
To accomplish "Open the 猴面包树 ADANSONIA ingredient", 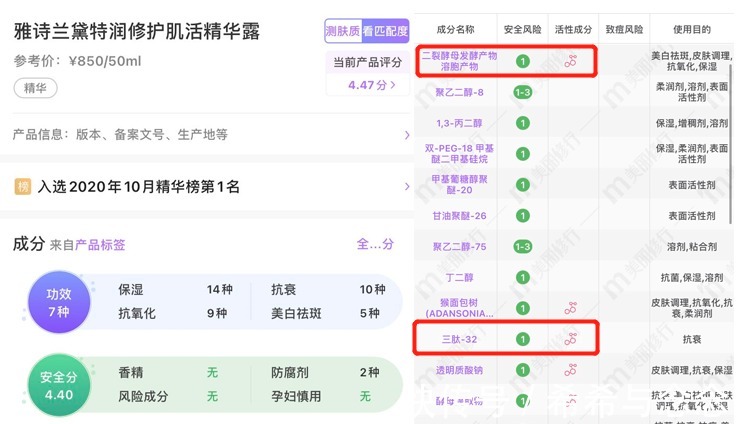I will [459, 308].
